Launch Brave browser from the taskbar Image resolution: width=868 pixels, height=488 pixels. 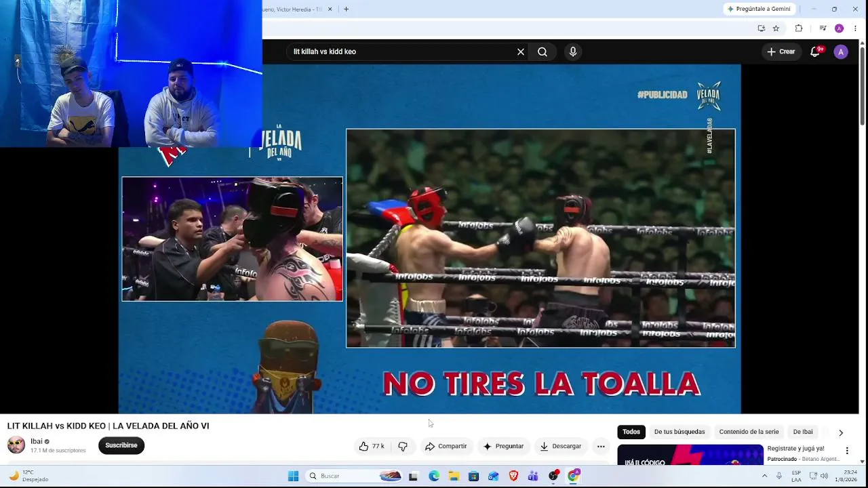tap(513, 476)
